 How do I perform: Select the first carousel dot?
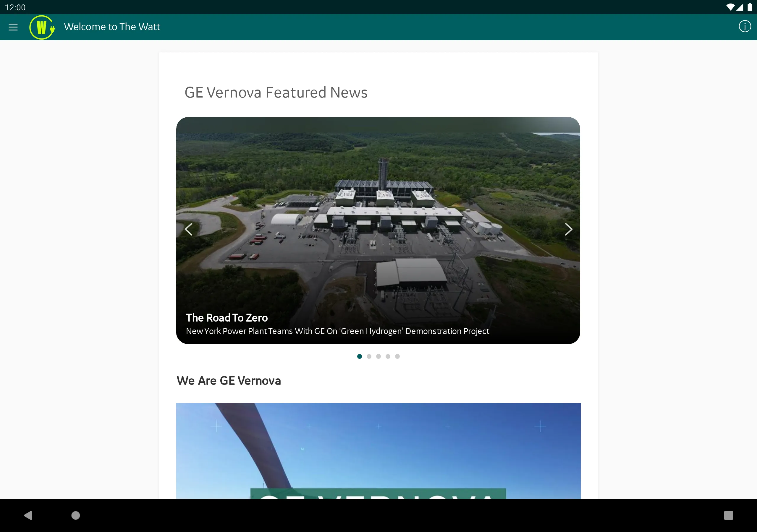click(x=359, y=356)
